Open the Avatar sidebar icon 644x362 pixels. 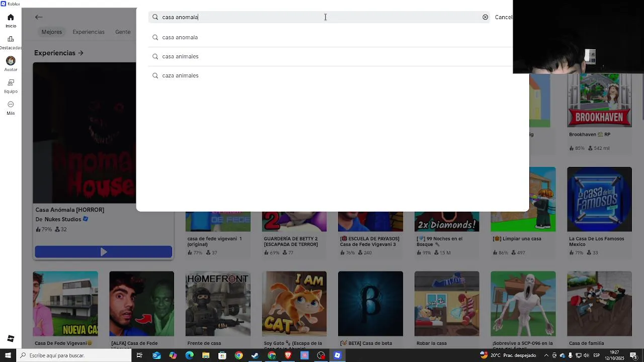pos(11,61)
